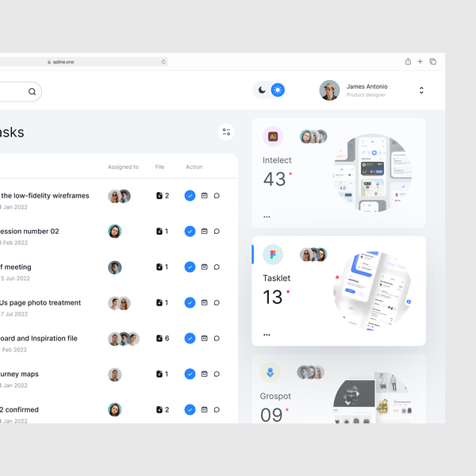
Task: Comment on confirmed task
Action: click(x=217, y=410)
